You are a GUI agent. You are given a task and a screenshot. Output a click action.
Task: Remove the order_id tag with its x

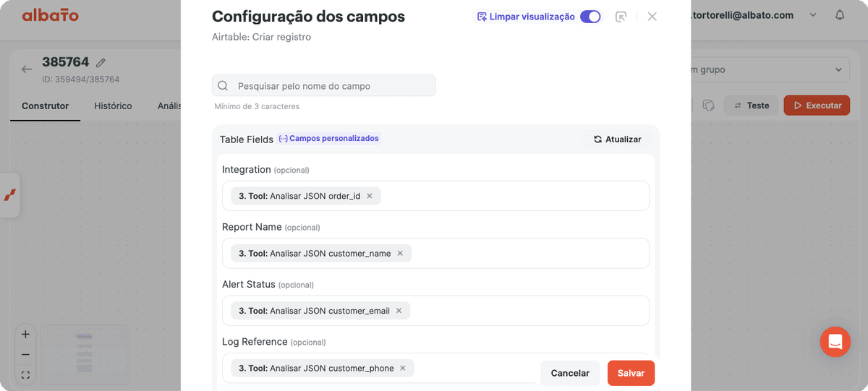tap(370, 196)
